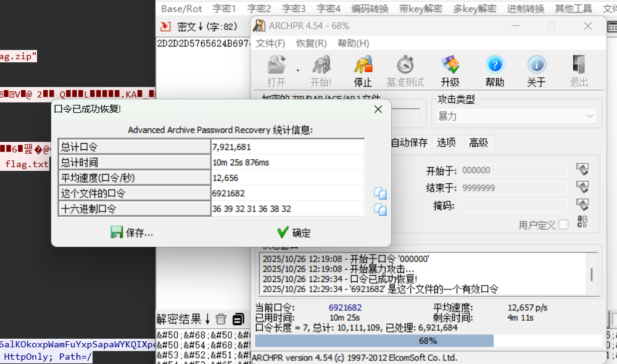Switch to the 选项 tab
This screenshot has width=617, height=364.
(446, 143)
